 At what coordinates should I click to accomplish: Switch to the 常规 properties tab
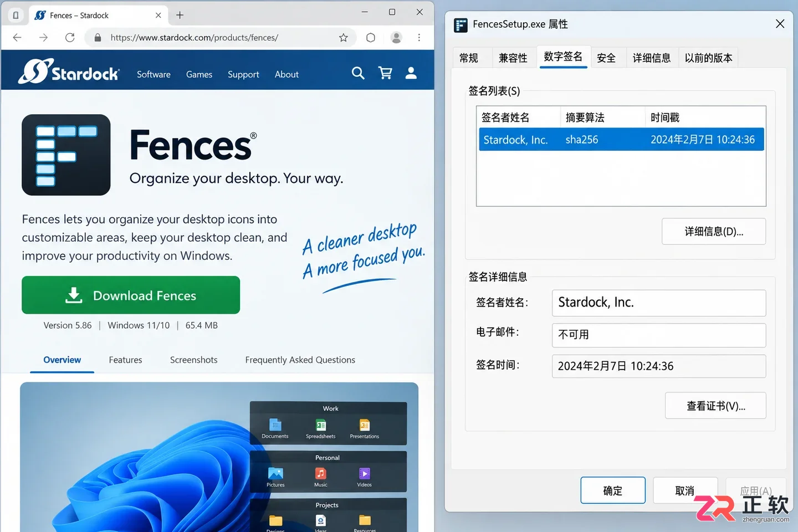(x=469, y=58)
